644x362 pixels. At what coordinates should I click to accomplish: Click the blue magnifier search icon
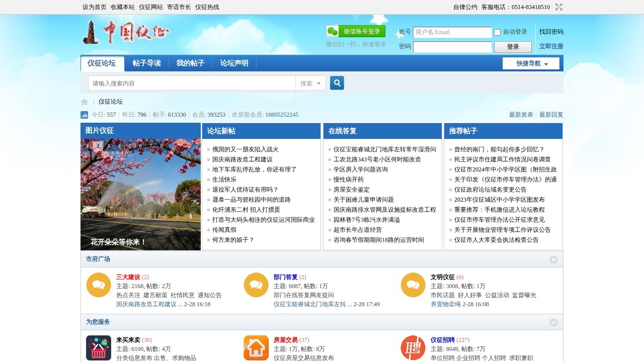click(x=337, y=82)
